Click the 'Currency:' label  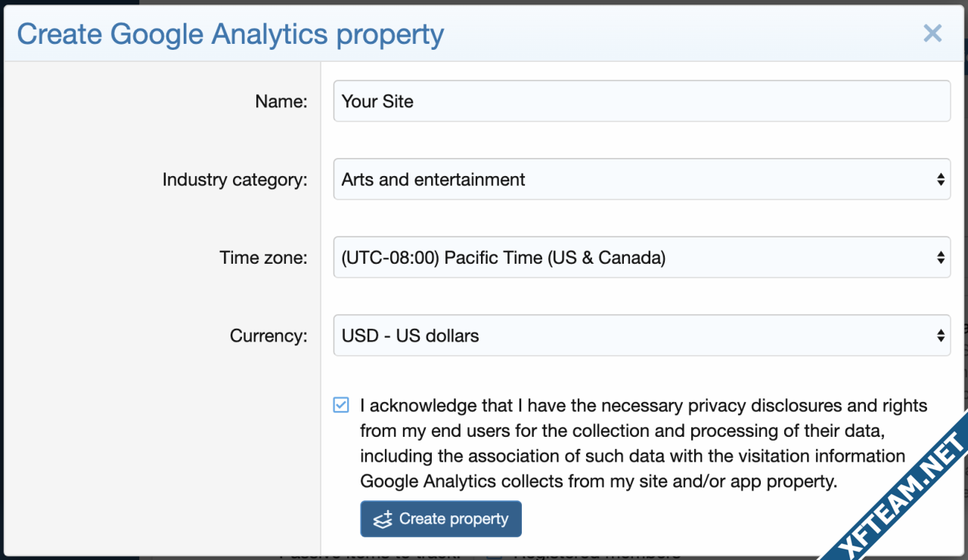click(x=268, y=336)
